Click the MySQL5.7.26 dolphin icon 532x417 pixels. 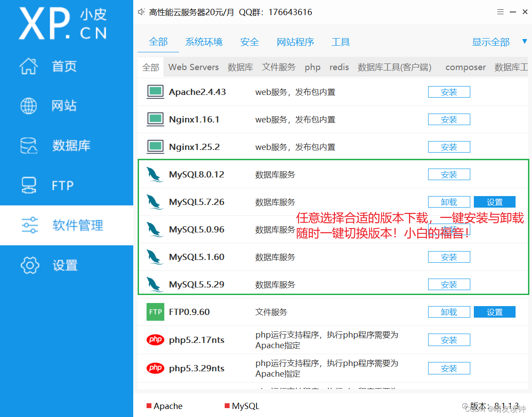pyautogui.click(x=155, y=202)
